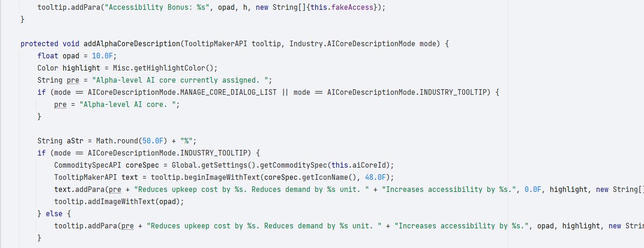Click the 10.0F value of opad

tap(102, 56)
